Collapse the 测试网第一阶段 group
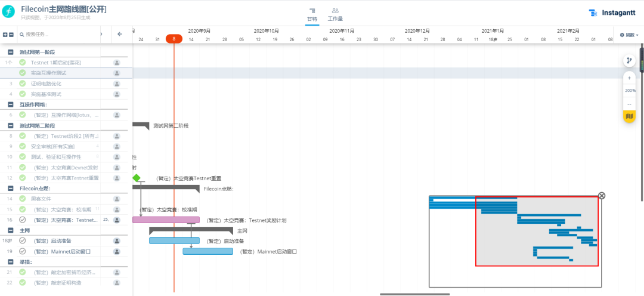Screen dimensions: 644x296 [11, 52]
